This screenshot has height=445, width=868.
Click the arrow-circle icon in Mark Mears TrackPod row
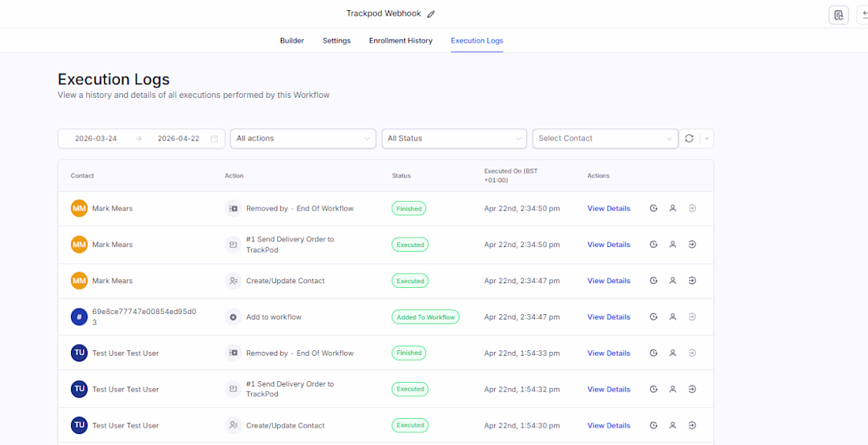coord(692,245)
